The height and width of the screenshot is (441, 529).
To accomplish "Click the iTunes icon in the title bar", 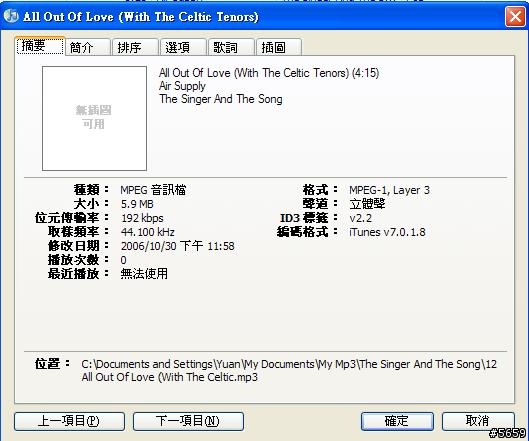I will [11, 16].
